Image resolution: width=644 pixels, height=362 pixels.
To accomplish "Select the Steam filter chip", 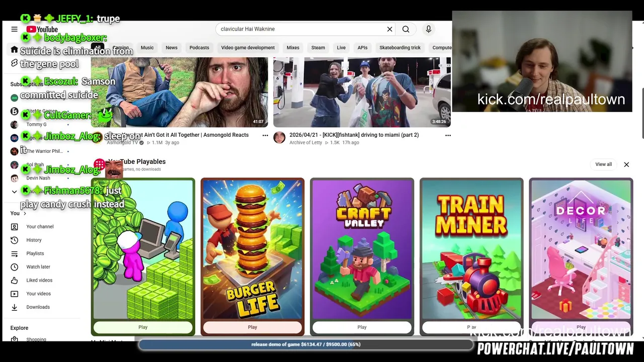I will point(318,48).
